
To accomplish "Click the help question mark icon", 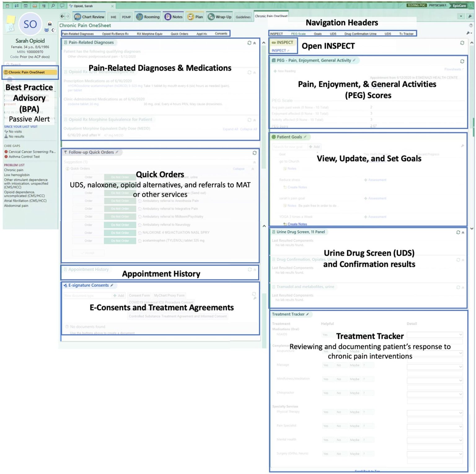I will click(471, 25).
